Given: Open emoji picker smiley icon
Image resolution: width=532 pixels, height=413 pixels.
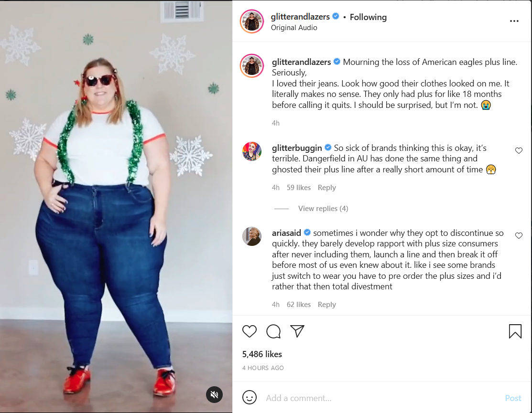Looking at the screenshot, I should click(x=250, y=397).
